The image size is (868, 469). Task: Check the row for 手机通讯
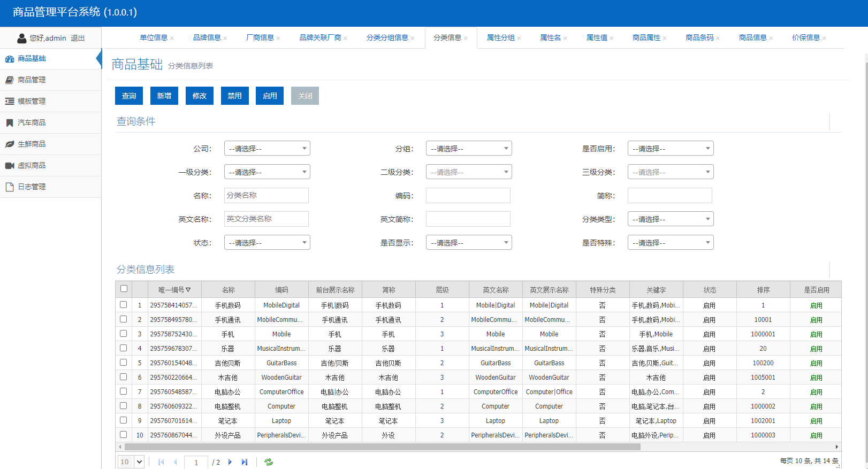124,319
